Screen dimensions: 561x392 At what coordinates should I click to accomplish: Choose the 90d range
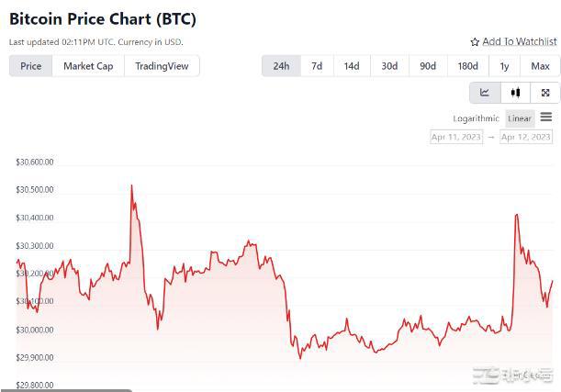pyautogui.click(x=428, y=66)
